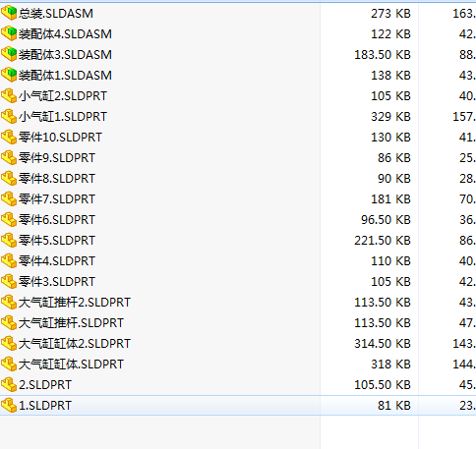Click the 大气缸缸体.SLDPRT part icon

point(9,364)
